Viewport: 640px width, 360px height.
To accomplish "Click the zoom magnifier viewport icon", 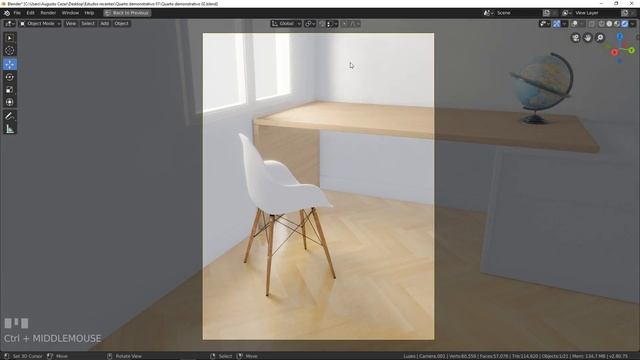I will coord(600,38).
